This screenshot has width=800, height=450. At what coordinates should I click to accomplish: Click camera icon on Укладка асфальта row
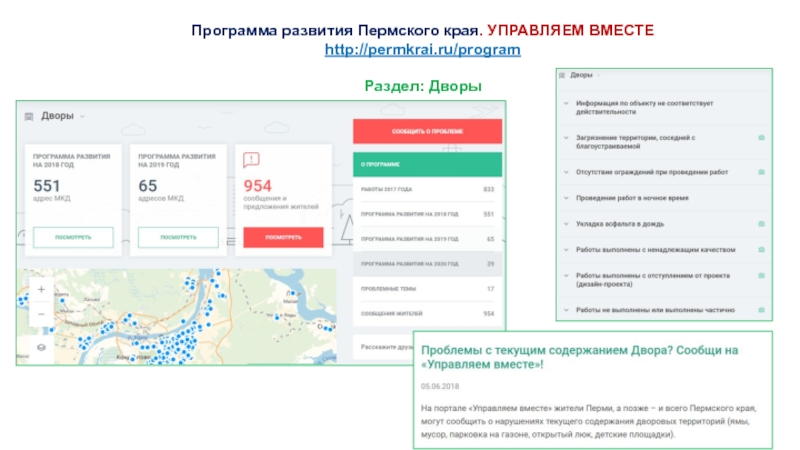(x=761, y=224)
